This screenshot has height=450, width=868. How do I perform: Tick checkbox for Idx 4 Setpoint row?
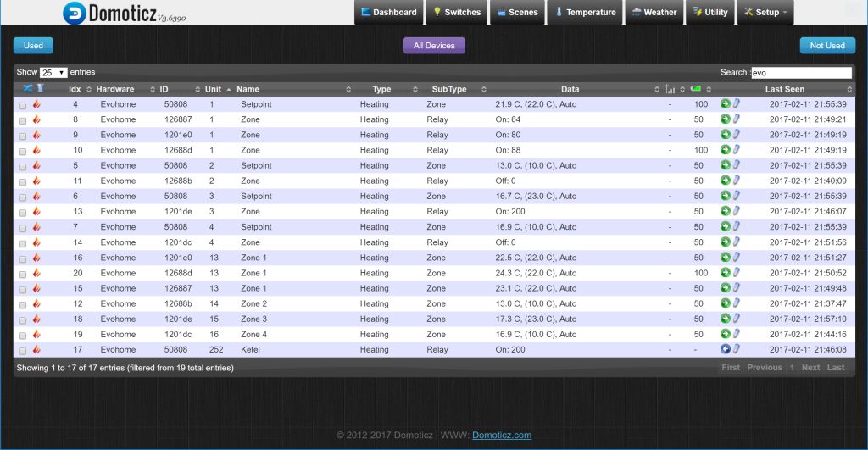[x=23, y=105]
